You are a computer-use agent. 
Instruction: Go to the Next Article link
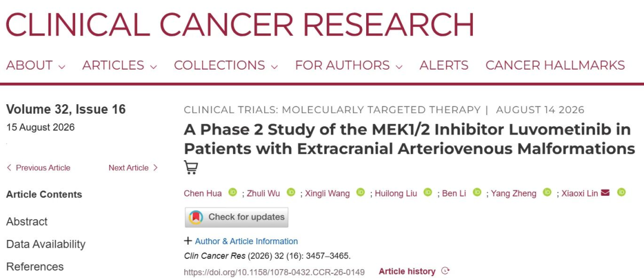tap(133, 168)
